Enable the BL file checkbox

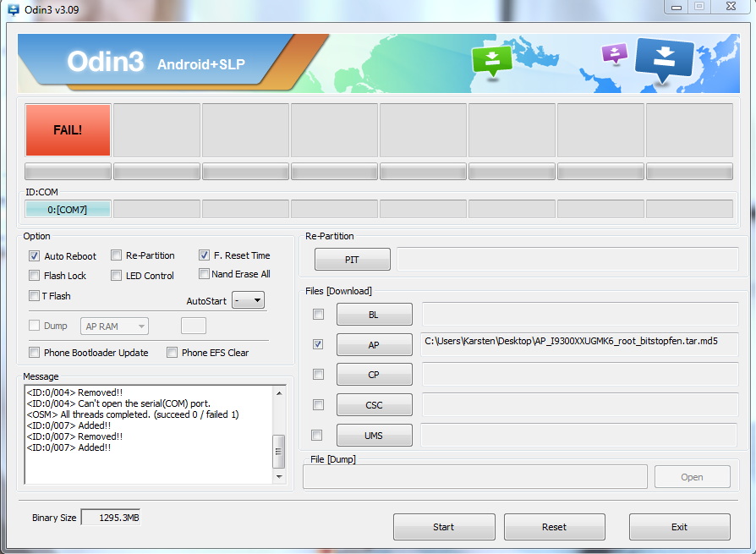pos(318,315)
